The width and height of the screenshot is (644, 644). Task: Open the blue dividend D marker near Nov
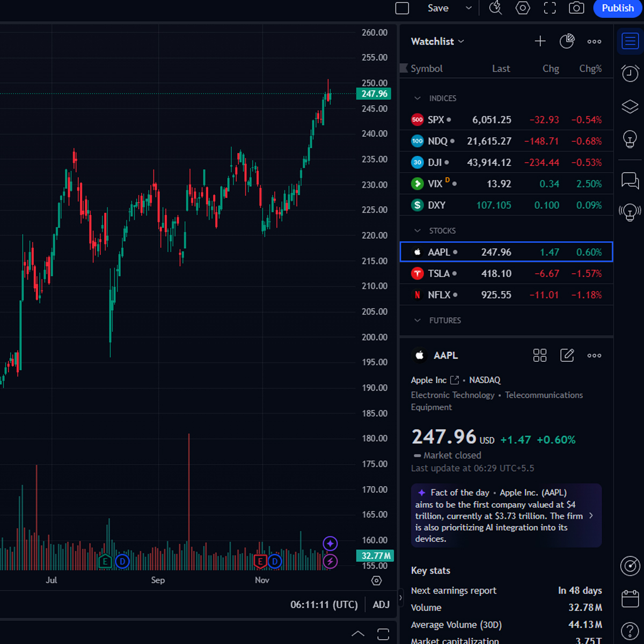(x=275, y=562)
